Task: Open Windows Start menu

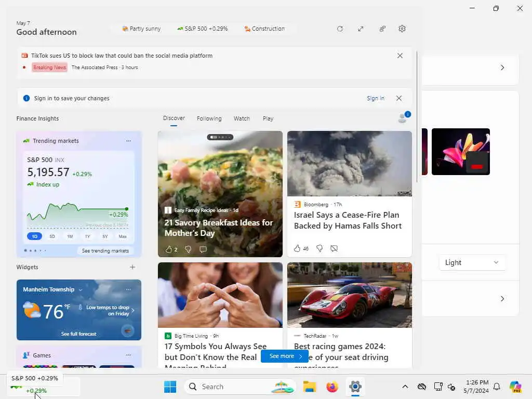Action: point(170,387)
